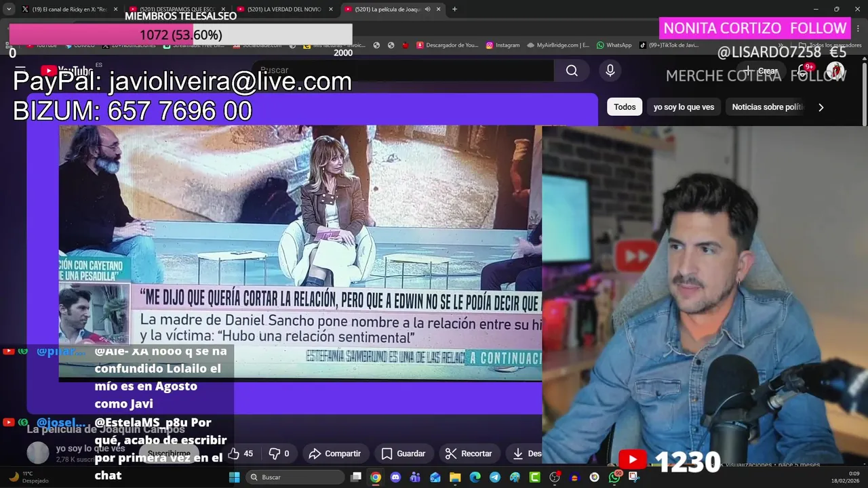This screenshot has height=488, width=868.
Task: Activate voice search microphone icon
Action: point(610,70)
